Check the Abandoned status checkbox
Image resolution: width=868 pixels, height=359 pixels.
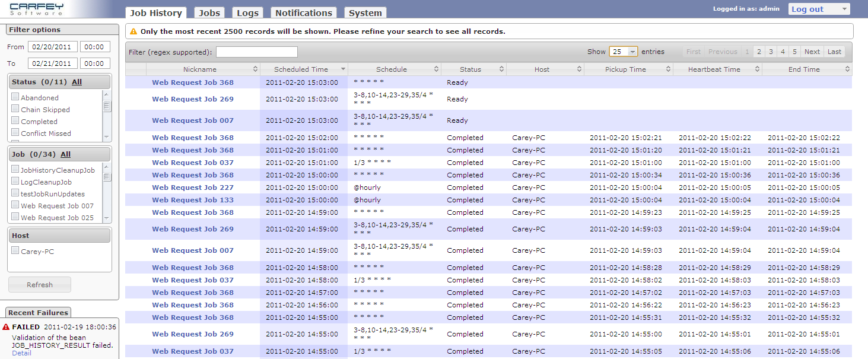pyautogui.click(x=15, y=97)
